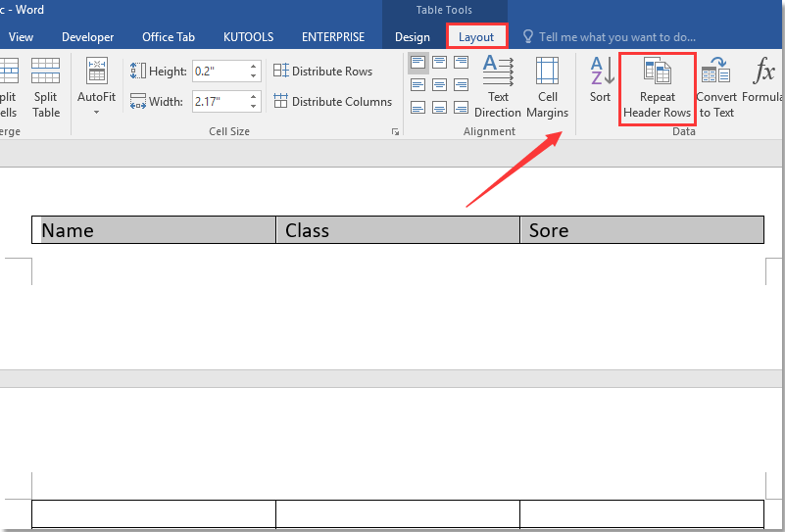785x532 pixels.
Task: Expand the AutoFit dropdown
Action: (x=97, y=112)
